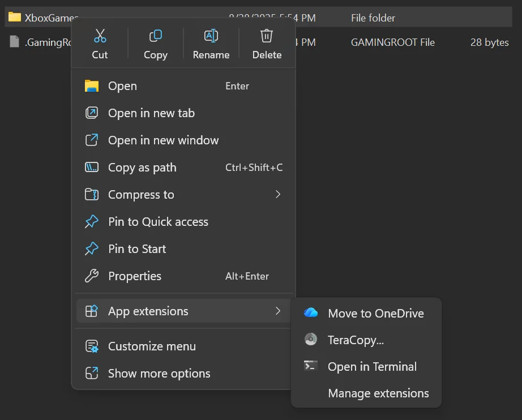The height and width of the screenshot is (420, 522).
Task: Click the Alt+Enter shortcut text
Action: pyautogui.click(x=247, y=276)
